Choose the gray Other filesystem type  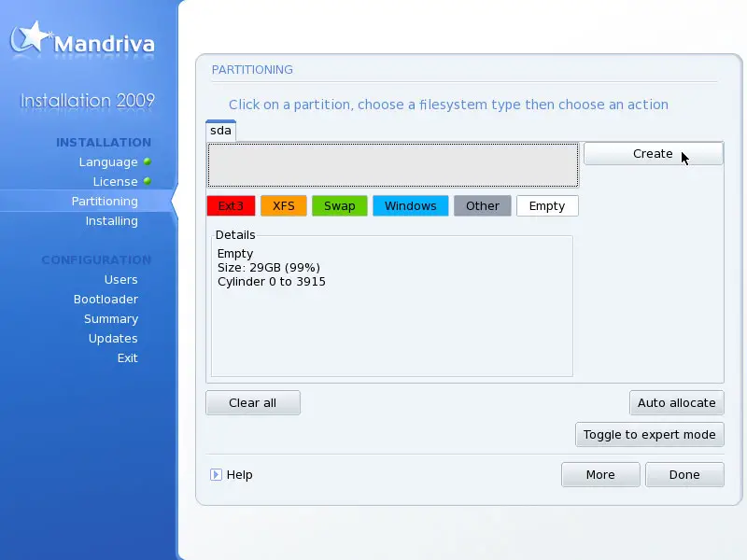pyautogui.click(x=483, y=205)
